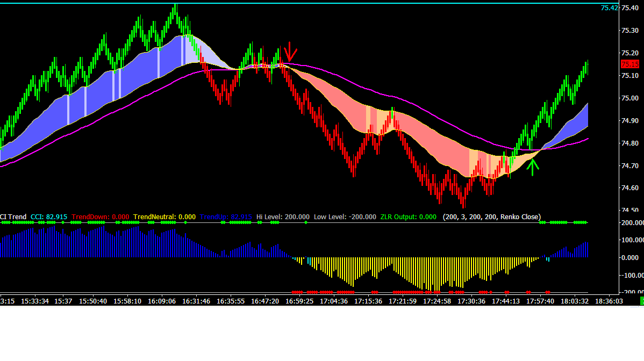
Task: Click the 17:44:13 time axis label
Action: [506, 301]
